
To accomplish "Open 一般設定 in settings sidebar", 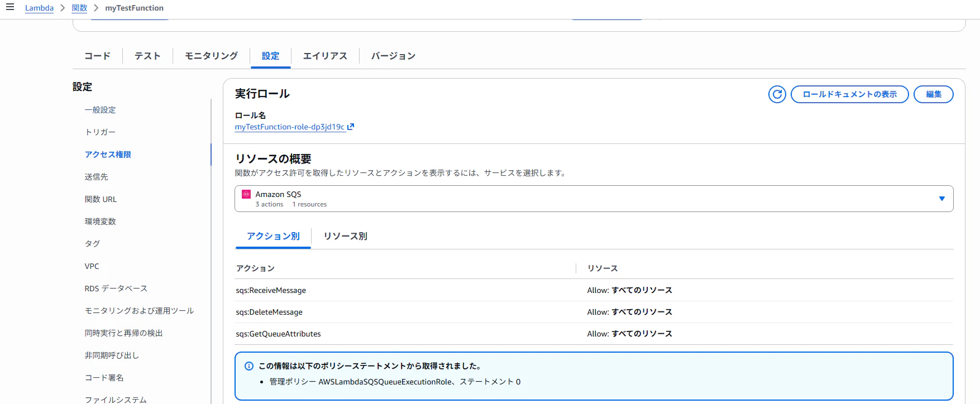I will coord(101,110).
